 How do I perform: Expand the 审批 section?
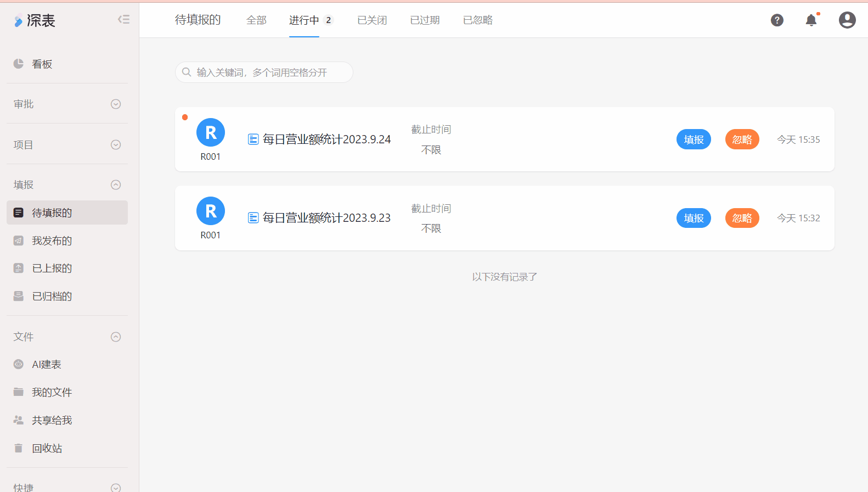coord(116,104)
